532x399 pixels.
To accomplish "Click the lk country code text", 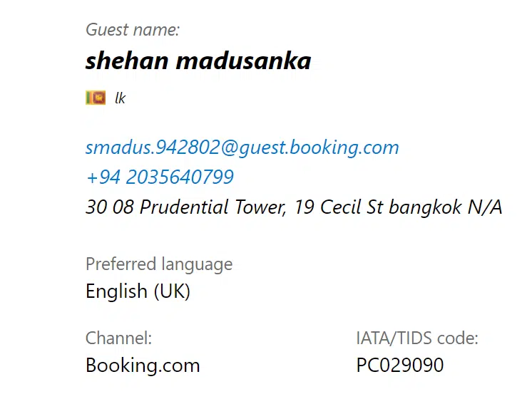I will [x=120, y=98].
